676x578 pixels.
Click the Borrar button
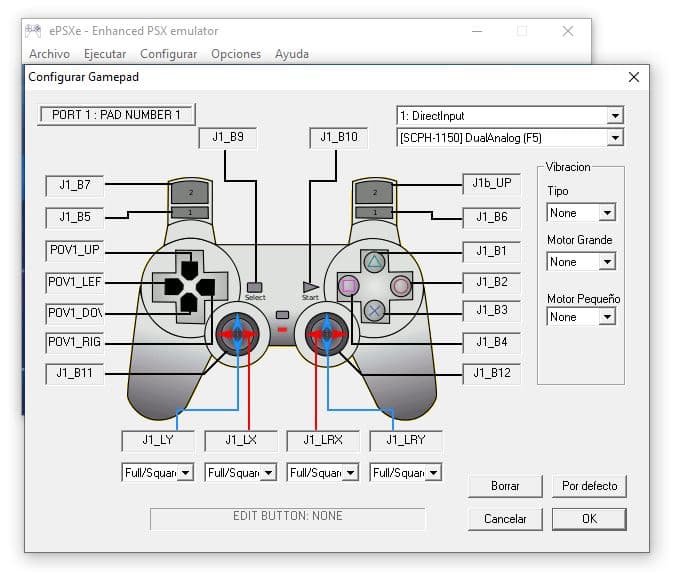pos(505,486)
